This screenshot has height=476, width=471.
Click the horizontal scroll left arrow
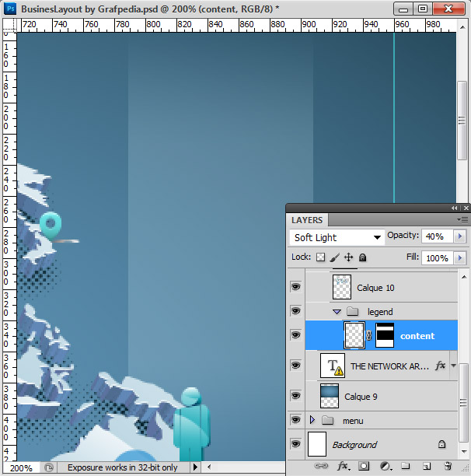coord(209,467)
